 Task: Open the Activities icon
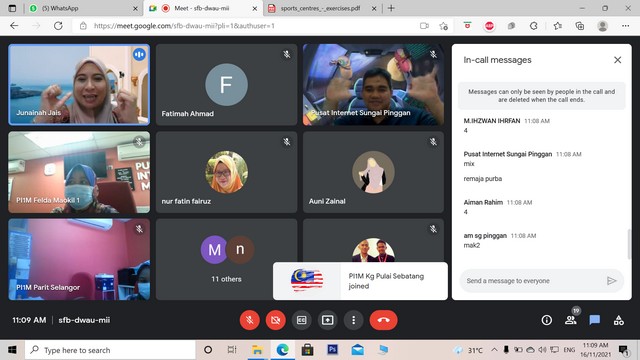coord(619,320)
